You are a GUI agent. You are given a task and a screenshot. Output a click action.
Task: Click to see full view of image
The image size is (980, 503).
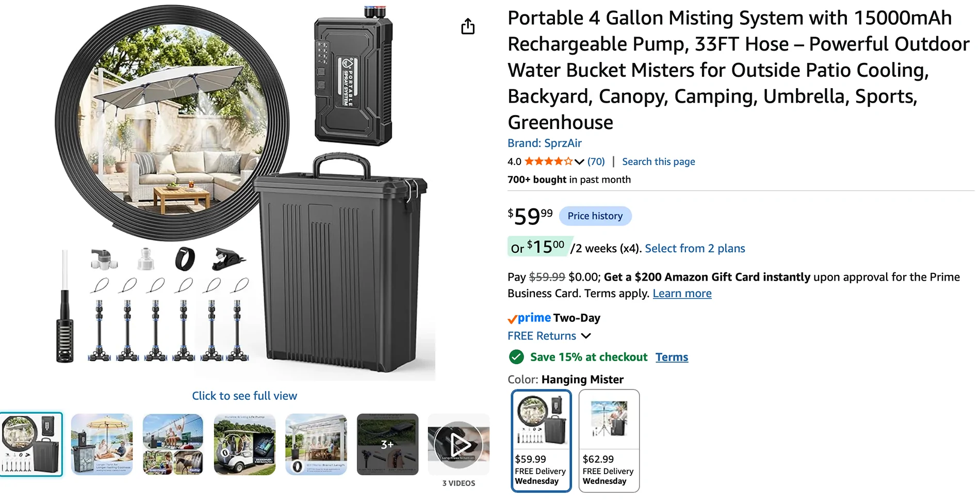click(x=244, y=396)
